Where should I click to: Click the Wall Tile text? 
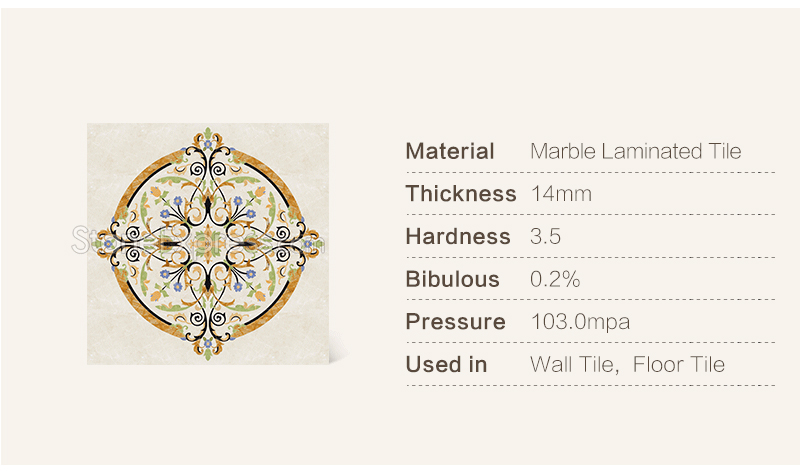(574, 365)
